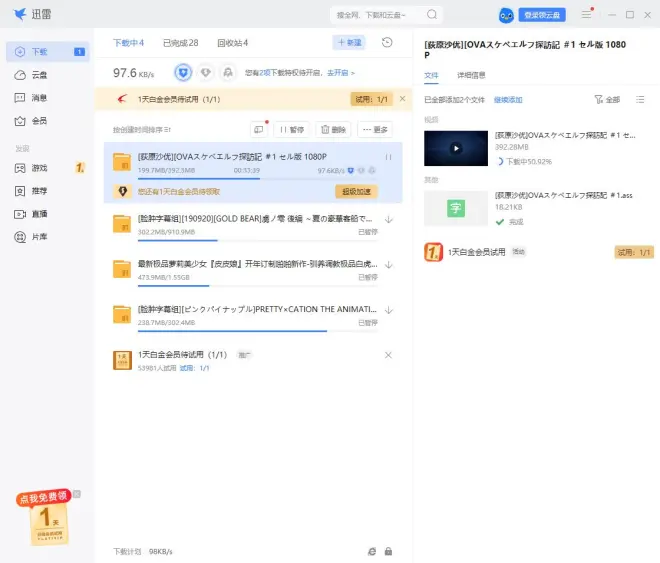660x563 pixels.
Task: Click the 新建 new task button
Action: tap(349, 43)
